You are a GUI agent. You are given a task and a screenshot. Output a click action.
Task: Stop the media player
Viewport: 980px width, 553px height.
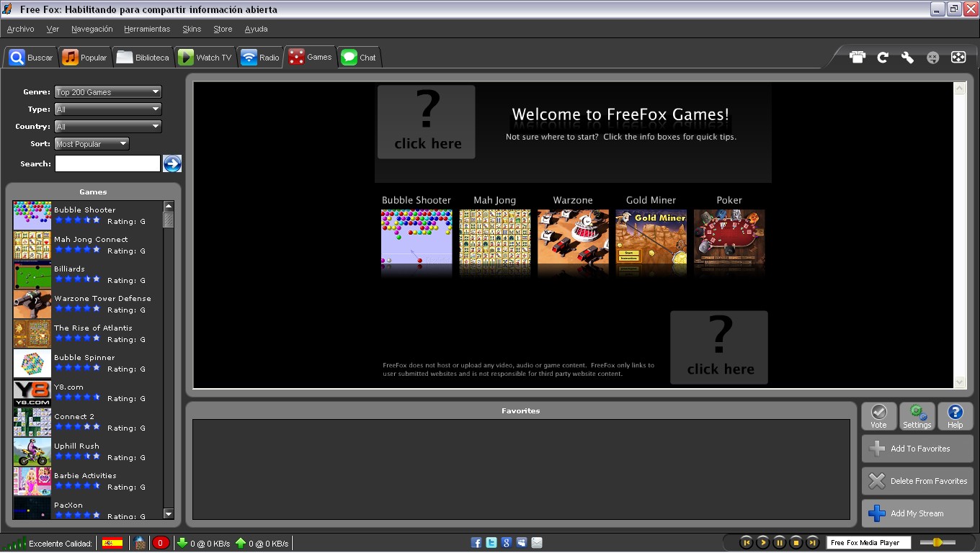point(796,542)
